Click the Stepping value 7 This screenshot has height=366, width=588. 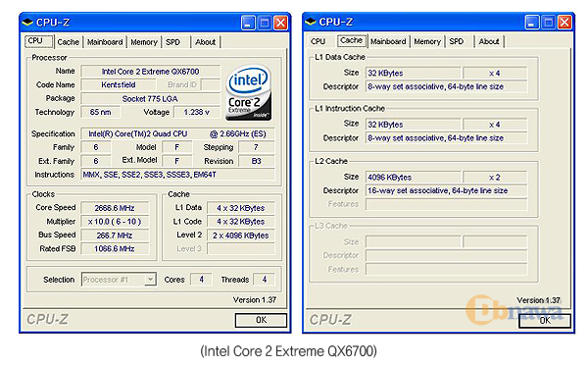257,147
